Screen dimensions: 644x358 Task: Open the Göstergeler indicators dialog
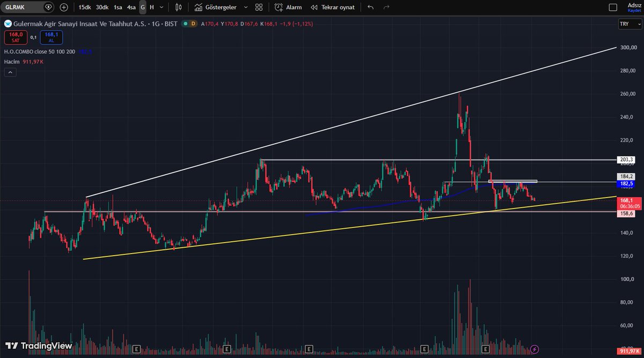point(215,8)
